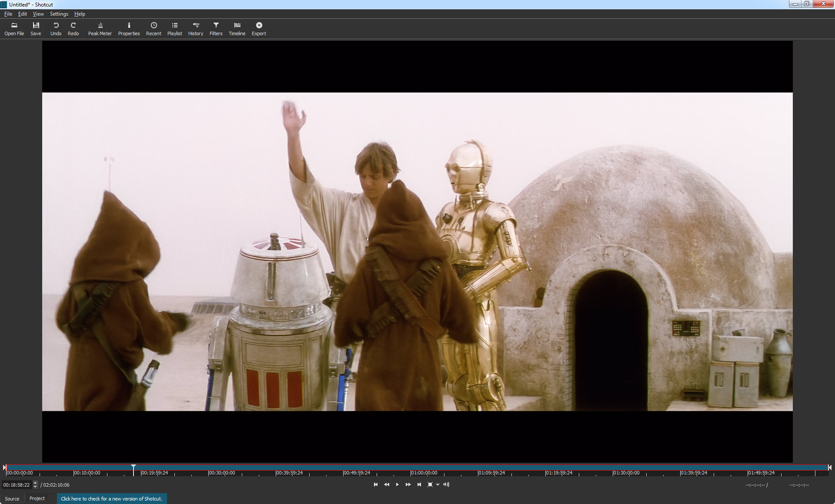
Task: Show the Peak Meter panel
Action: tap(100, 29)
